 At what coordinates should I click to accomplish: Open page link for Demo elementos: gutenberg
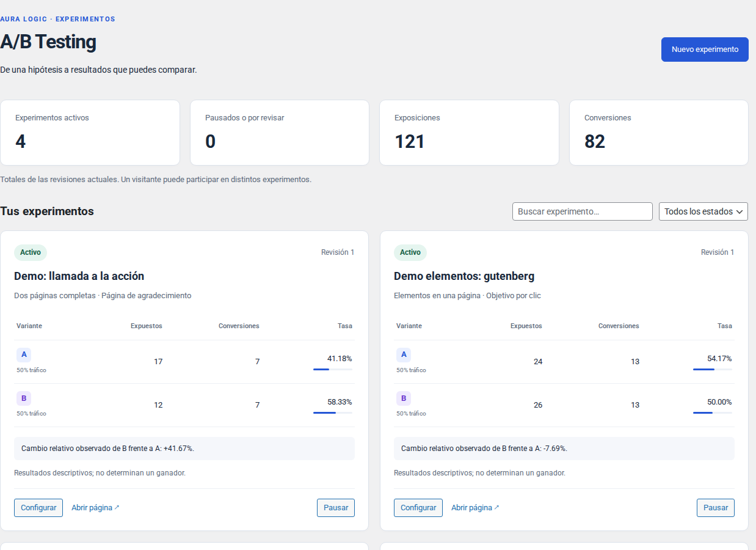pyautogui.click(x=475, y=508)
